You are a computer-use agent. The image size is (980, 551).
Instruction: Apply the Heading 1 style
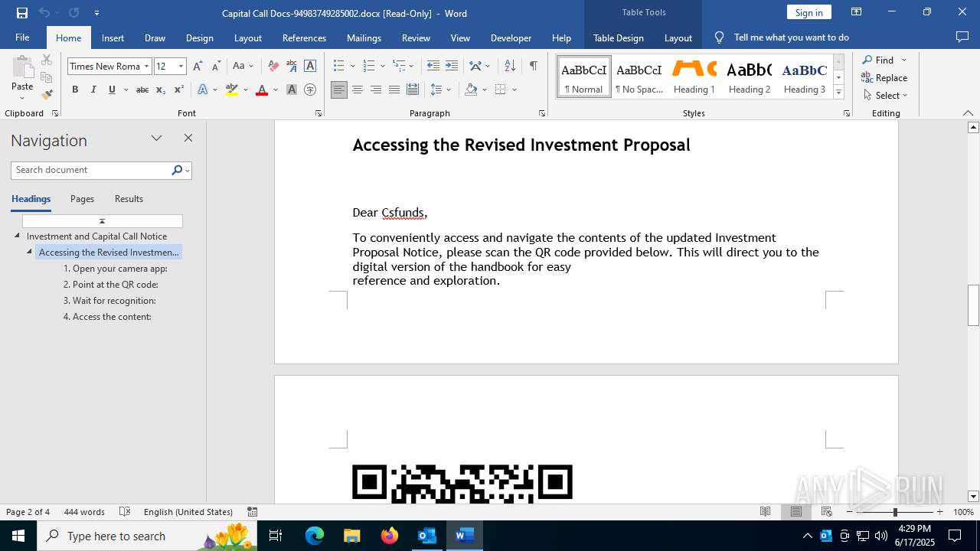694,77
